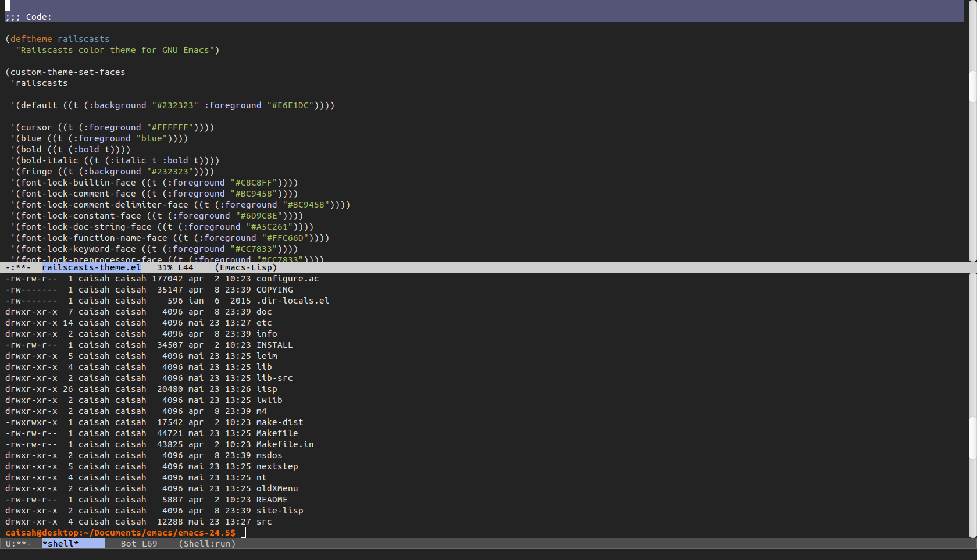Click the shell prompt cursor after emacs-24.5$
The height and width of the screenshot is (560, 977).
pos(244,532)
